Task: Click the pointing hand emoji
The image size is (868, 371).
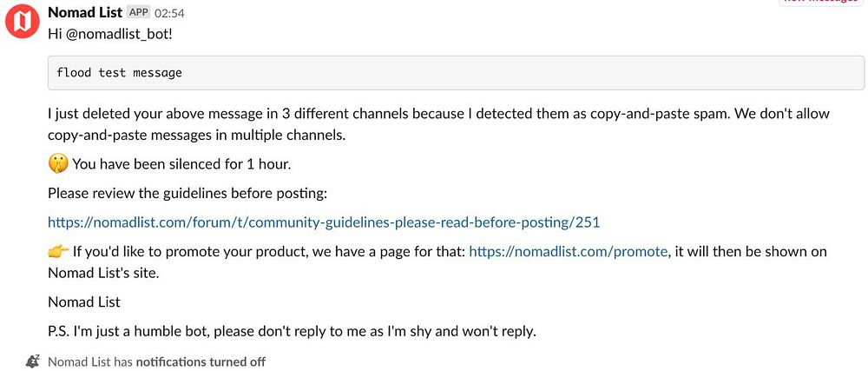Action: (58, 252)
